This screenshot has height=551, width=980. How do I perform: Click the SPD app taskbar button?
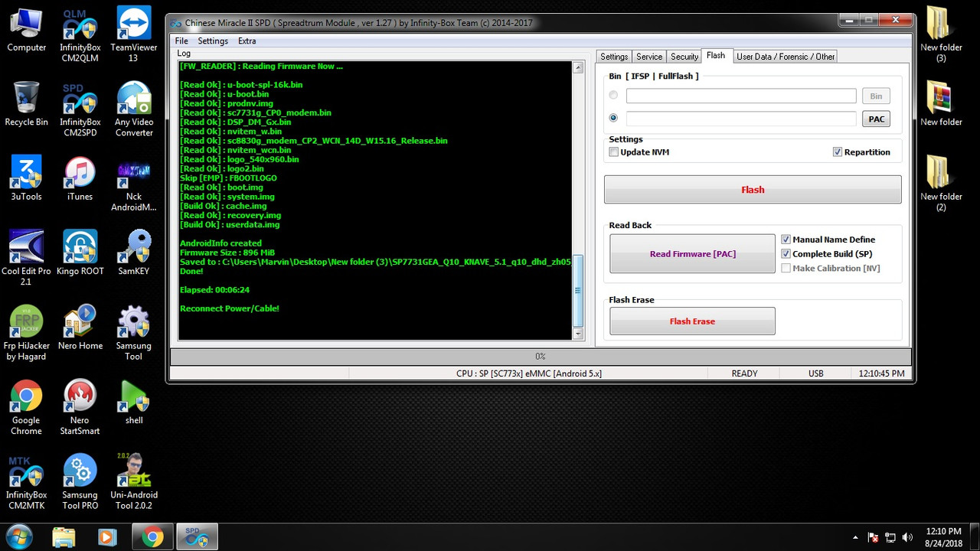pyautogui.click(x=198, y=537)
